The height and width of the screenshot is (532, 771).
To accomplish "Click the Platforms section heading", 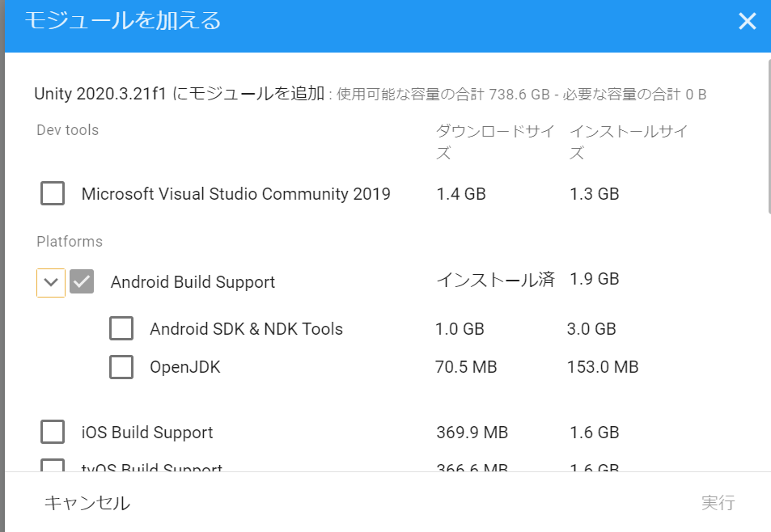I will [70, 242].
